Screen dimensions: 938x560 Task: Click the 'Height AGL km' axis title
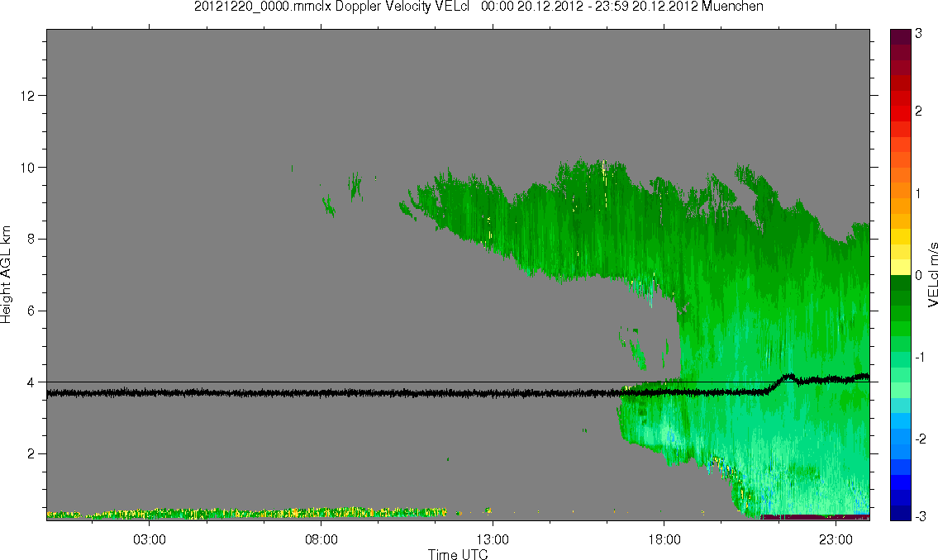click(x=6, y=274)
